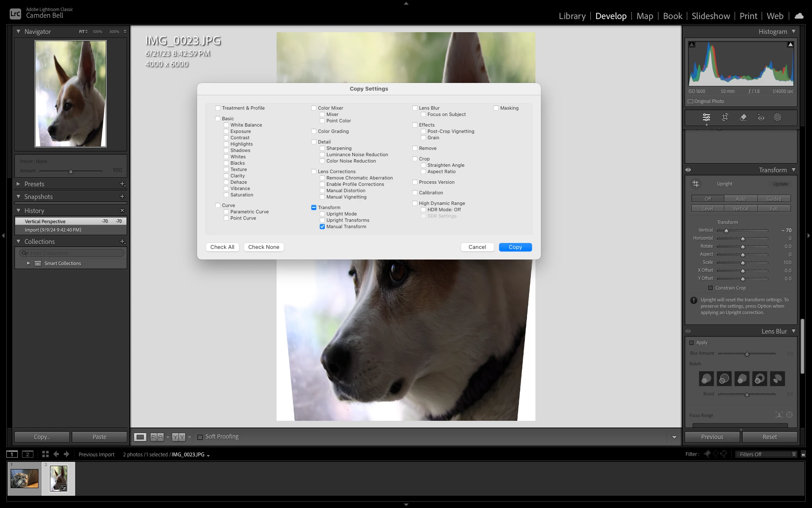Toggle Transform panel visibility eye
This screenshot has height=508, width=812.
pos(688,170)
